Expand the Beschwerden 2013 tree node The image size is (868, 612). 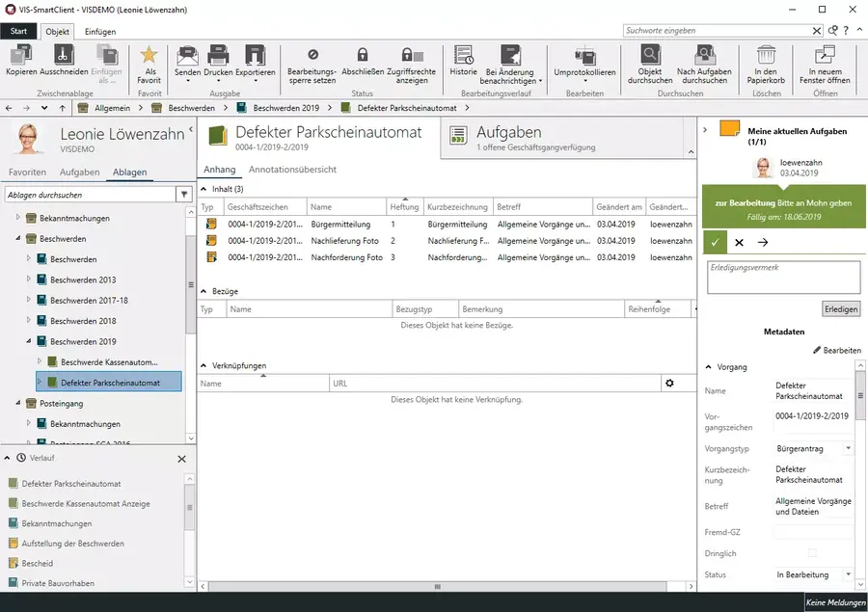(x=29, y=280)
